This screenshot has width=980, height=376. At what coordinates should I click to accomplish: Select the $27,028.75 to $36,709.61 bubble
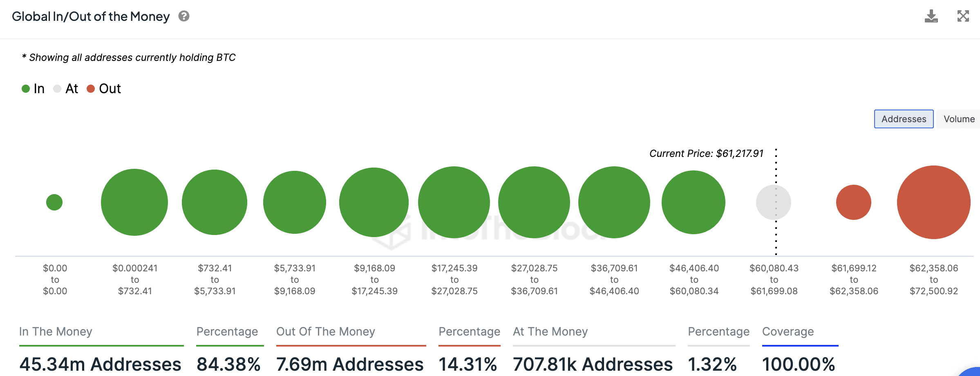point(534,202)
